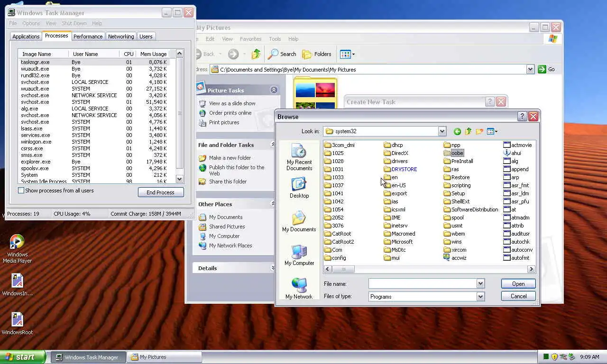Open Views button in My Pictures toolbar
Image resolution: width=607 pixels, height=364 pixels.
tap(347, 54)
